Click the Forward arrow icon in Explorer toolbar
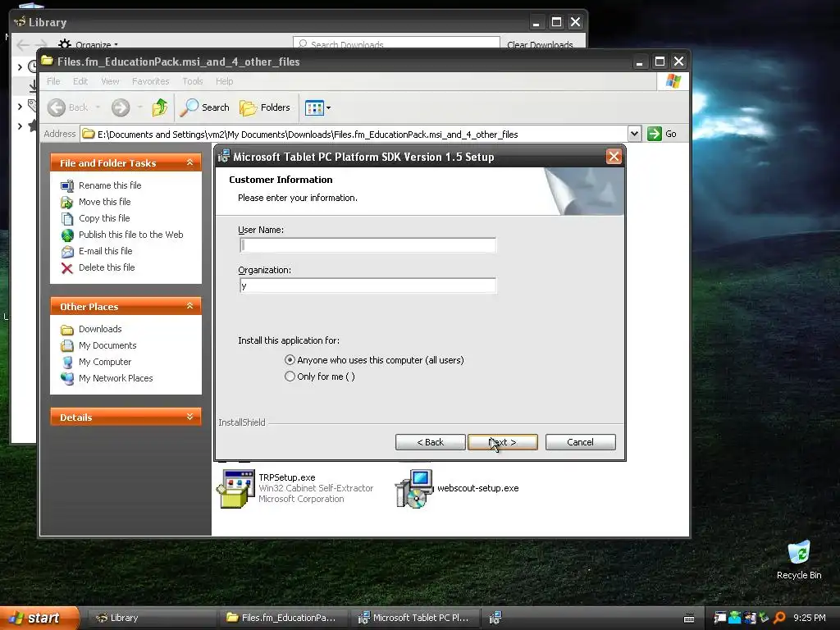 click(121, 107)
